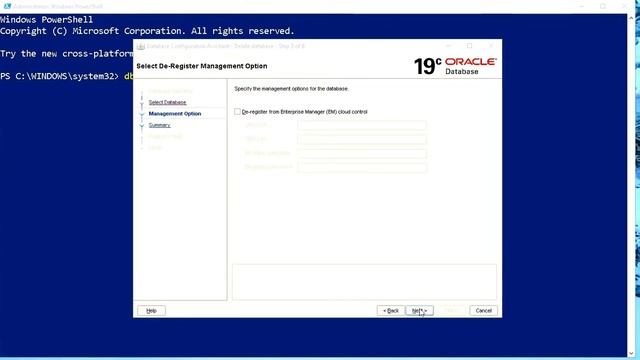Screen dimensions: 640x360
Task: Jump to the Summary step link
Action: (159, 125)
